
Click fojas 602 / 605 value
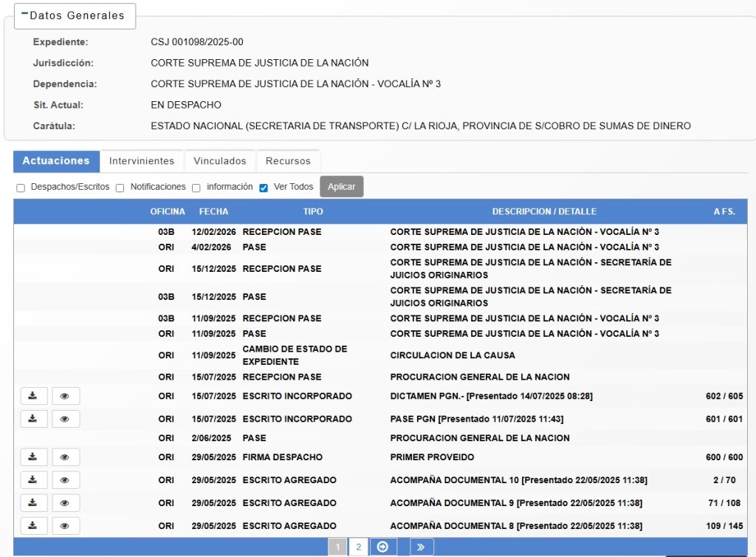click(724, 396)
